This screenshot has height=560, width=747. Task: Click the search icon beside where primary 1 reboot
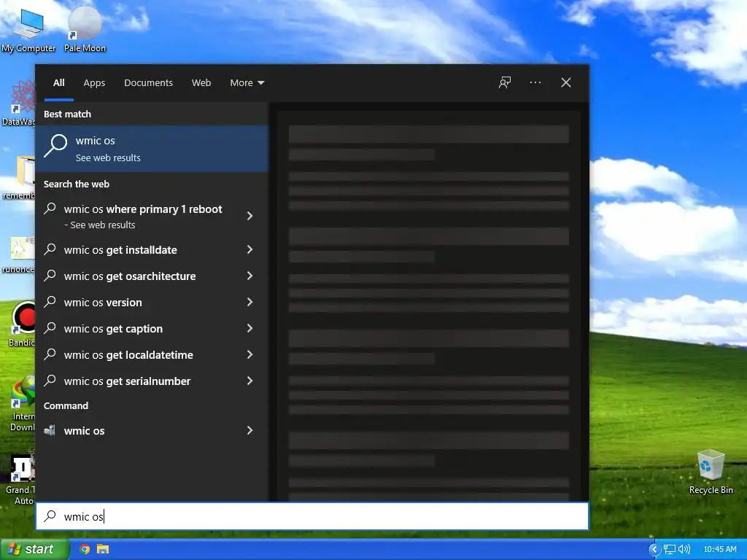pyautogui.click(x=50, y=209)
